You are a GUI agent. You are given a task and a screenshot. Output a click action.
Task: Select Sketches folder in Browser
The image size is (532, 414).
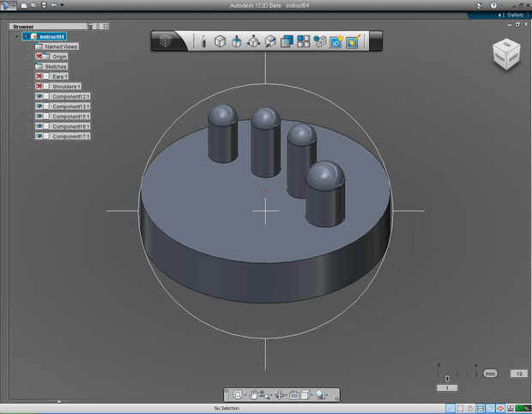click(55, 66)
